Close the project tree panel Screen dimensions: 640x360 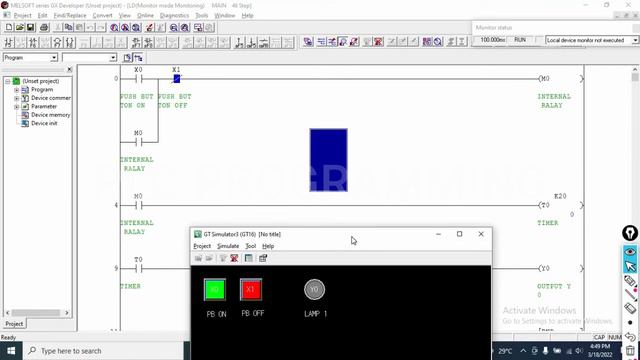coord(69,70)
